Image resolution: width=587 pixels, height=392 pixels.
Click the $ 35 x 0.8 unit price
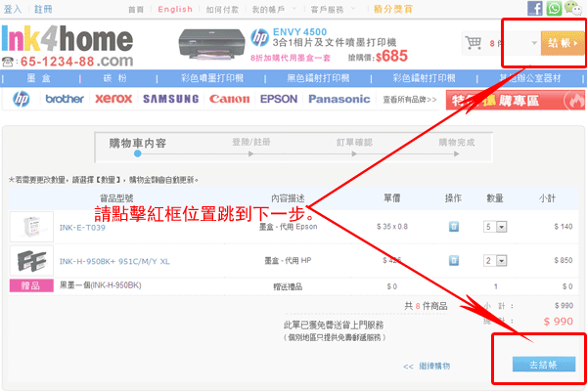pos(392,226)
